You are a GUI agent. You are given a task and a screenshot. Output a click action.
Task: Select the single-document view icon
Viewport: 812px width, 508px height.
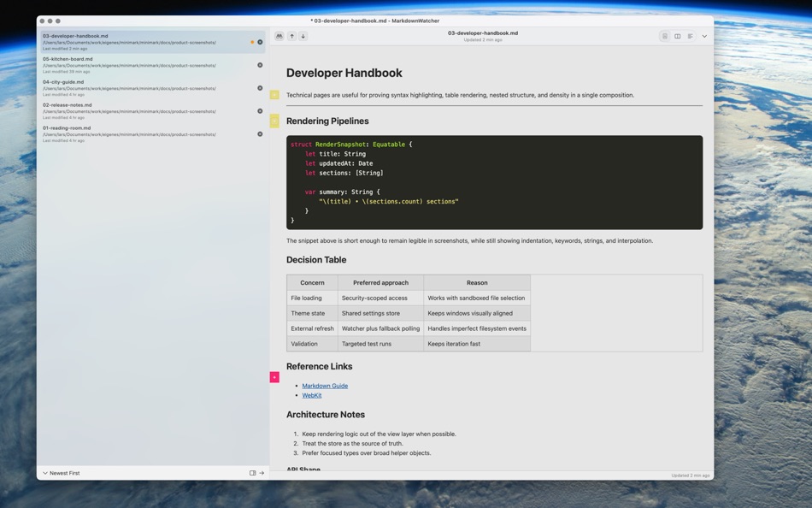pyautogui.click(x=665, y=36)
